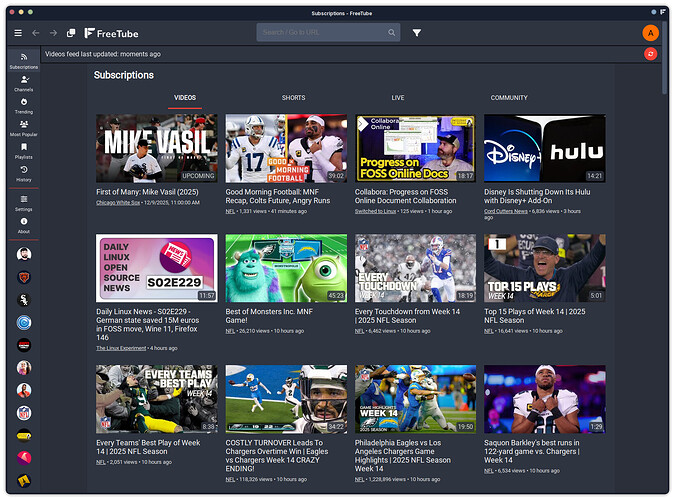Open the profile selector dropdown "A"
The width and height of the screenshot is (675, 499).
651,33
